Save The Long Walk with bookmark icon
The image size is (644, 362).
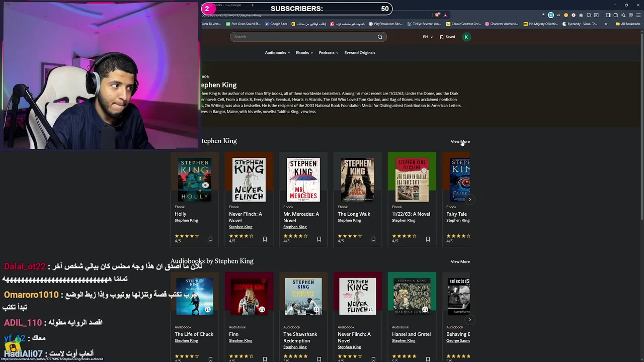[373, 239]
